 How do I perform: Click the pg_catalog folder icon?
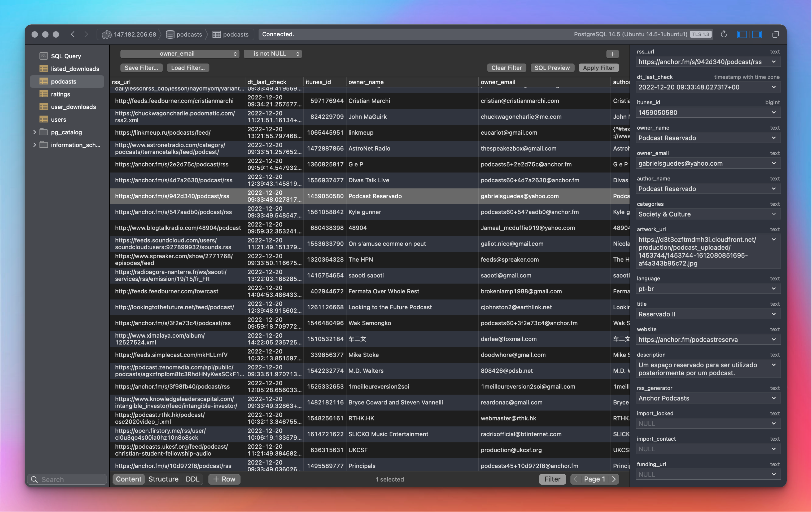point(44,132)
